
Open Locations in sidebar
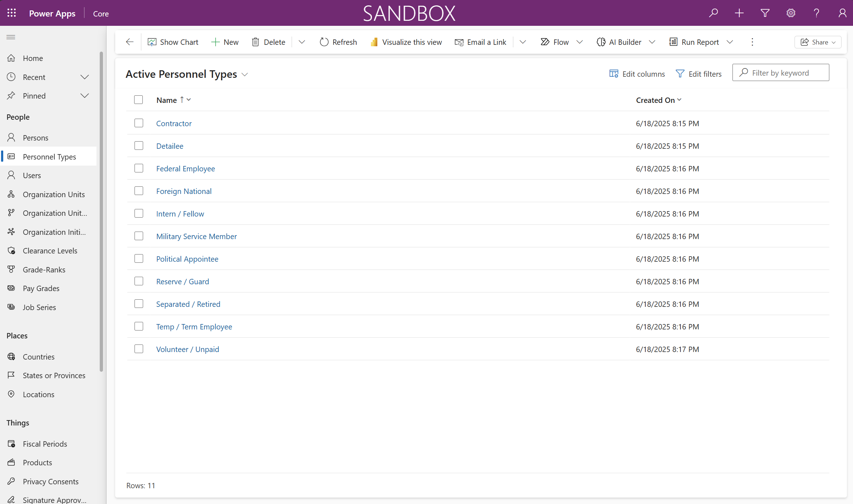(48, 394)
